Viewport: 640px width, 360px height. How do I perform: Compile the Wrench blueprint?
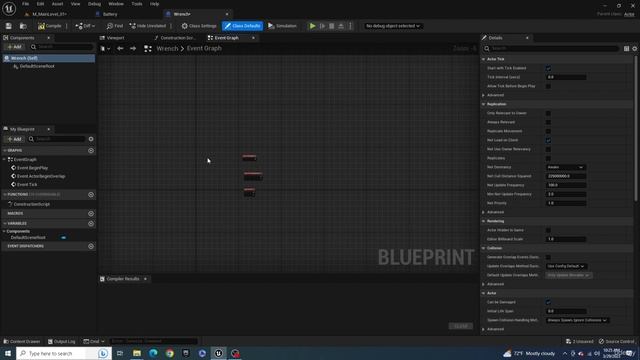pyautogui.click(x=50, y=26)
